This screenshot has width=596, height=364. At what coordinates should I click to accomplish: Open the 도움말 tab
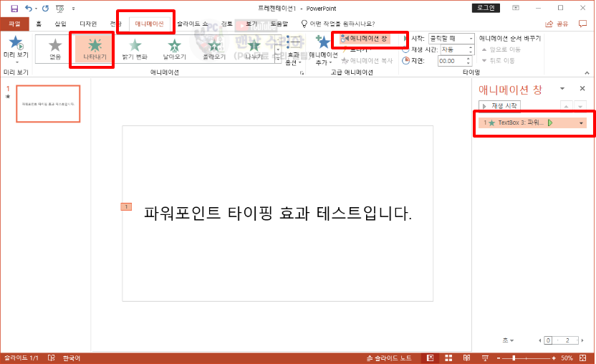tap(279, 24)
